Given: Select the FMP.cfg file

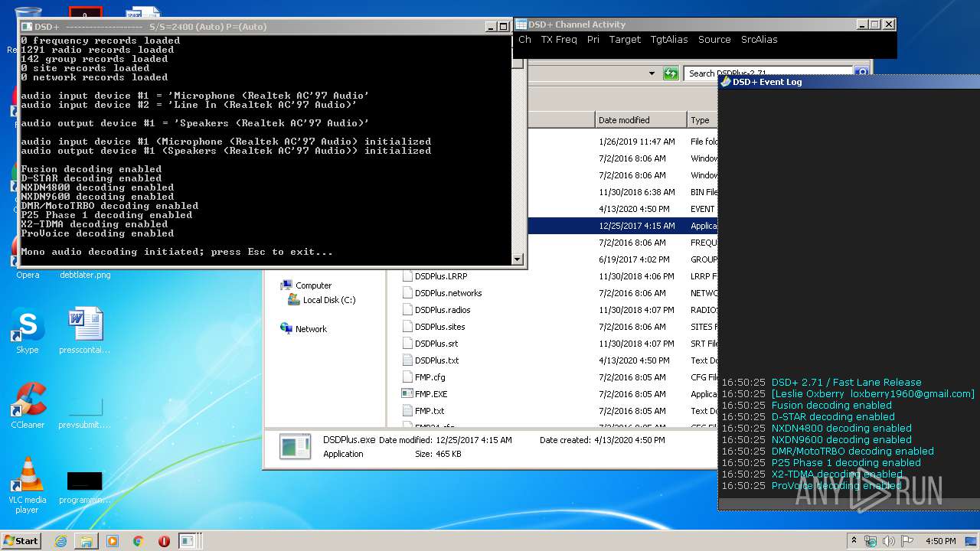Looking at the screenshot, I should [x=430, y=377].
